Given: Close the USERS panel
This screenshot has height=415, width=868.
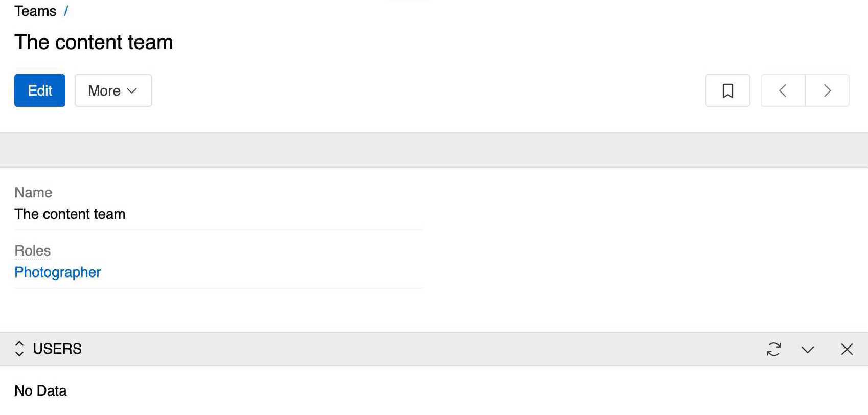Looking at the screenshot, I should (x=847, y=349).
